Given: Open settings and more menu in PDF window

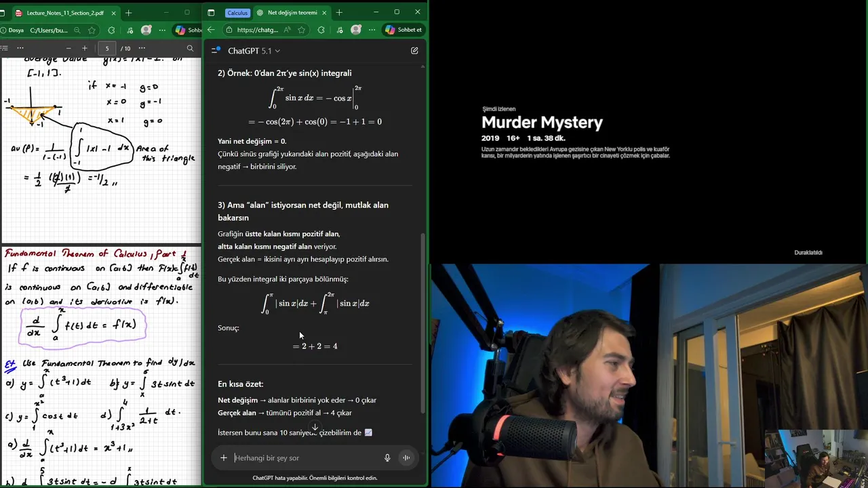Looking at the screenshot, I should [x=162, y=30].
